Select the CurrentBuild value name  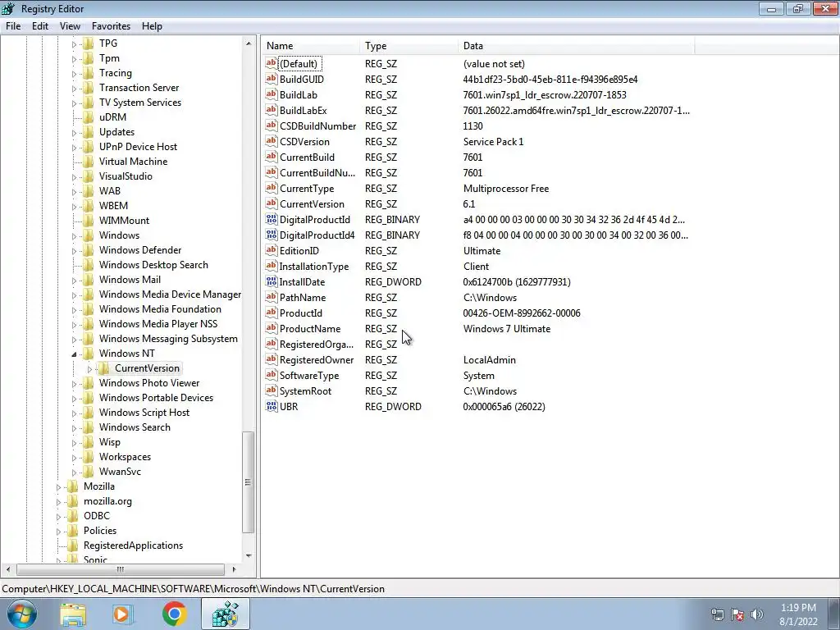(307, 157)
